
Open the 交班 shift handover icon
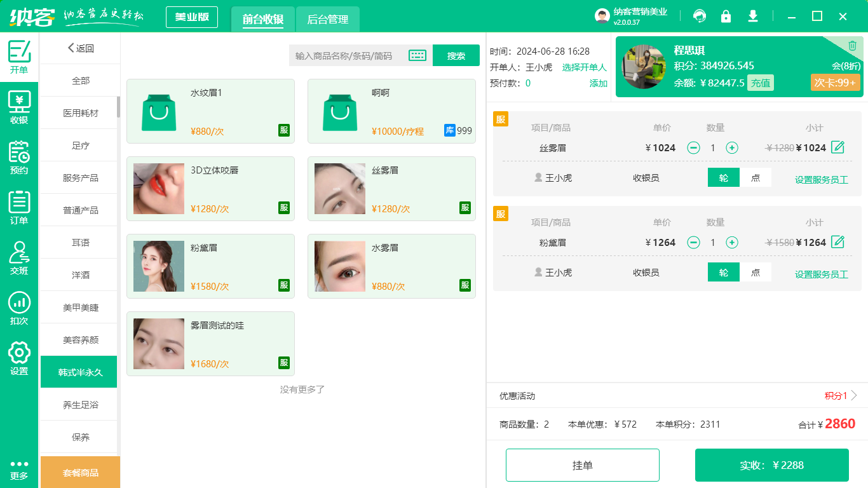point(19,257)
